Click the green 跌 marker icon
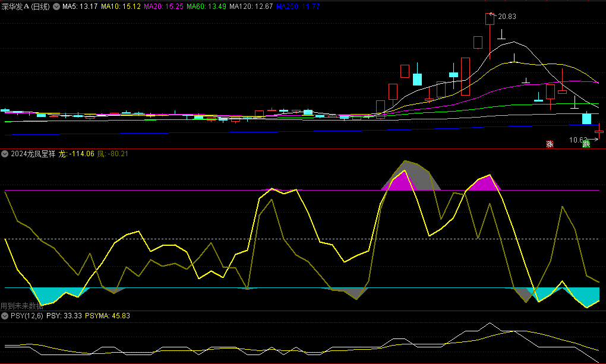The width and height of the screenshot is (606, 364). click(x=586, y=144)
